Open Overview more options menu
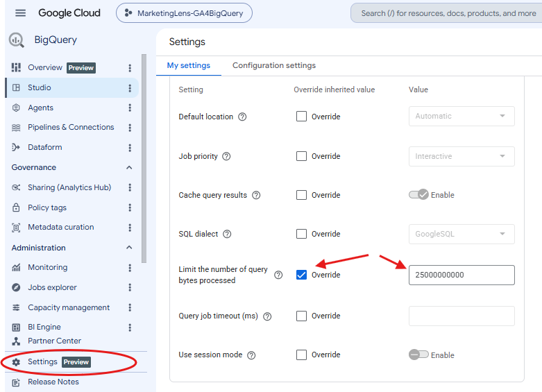This screenshot has height=392, width=542. (130, 68)
